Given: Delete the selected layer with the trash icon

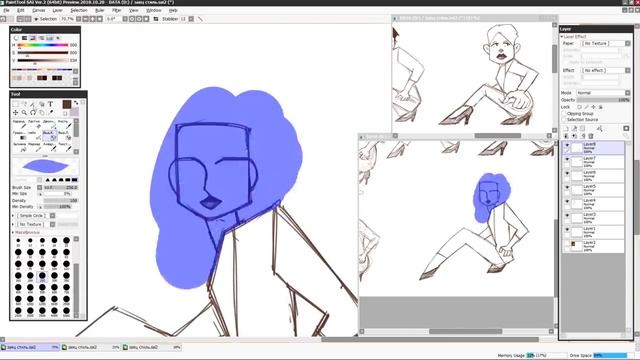Looking at the screenshot, I should (x=591, y=136).
